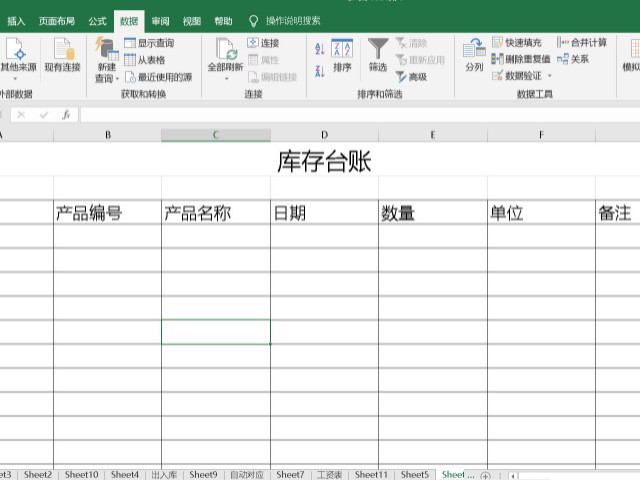The height and width of the screenshot is (480, 640).
Task: Switch to the 审阅 tab
Action: (x=160, y=21)
